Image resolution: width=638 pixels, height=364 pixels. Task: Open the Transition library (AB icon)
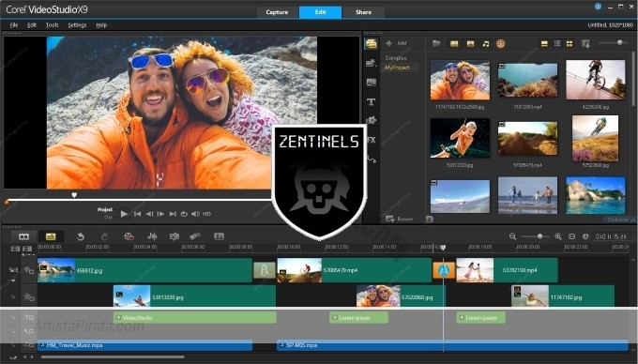point(371,83)
